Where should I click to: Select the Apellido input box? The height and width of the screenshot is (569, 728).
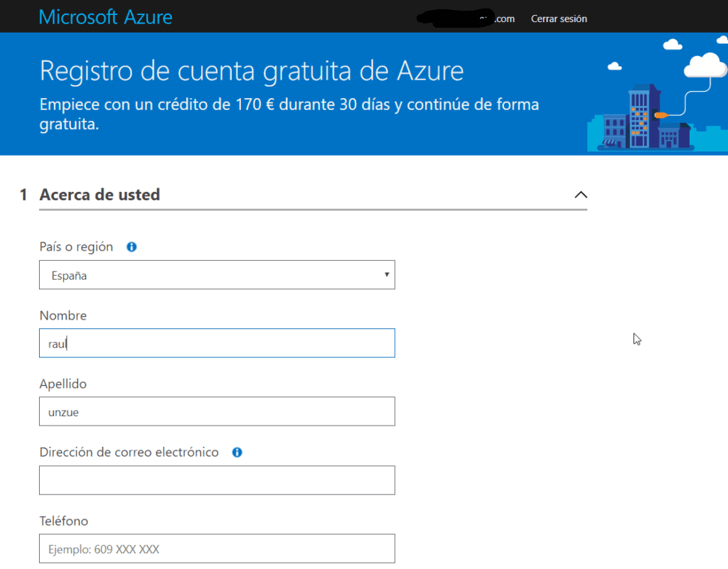217,411
